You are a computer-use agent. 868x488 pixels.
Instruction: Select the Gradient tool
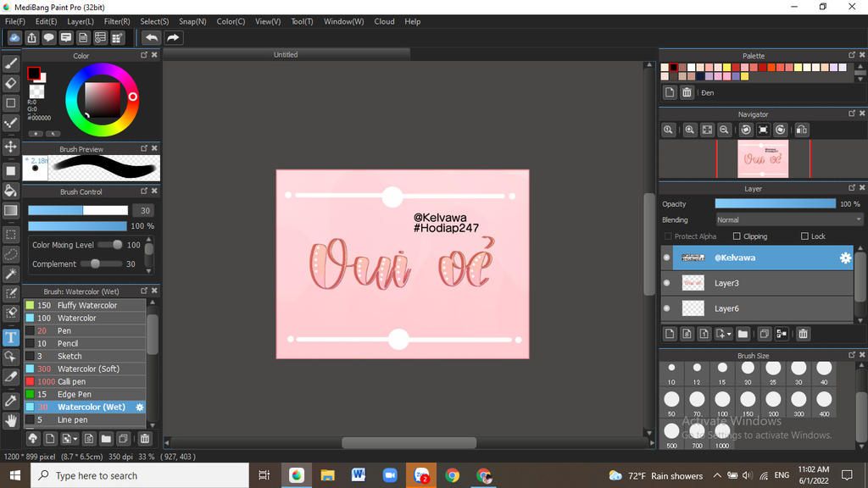pos(10,210)
